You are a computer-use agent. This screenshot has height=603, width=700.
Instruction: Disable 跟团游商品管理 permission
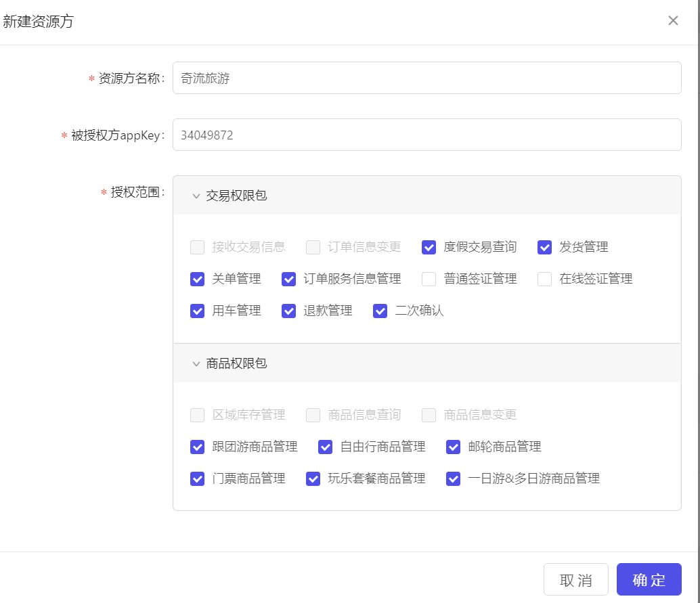pos(198,447)
